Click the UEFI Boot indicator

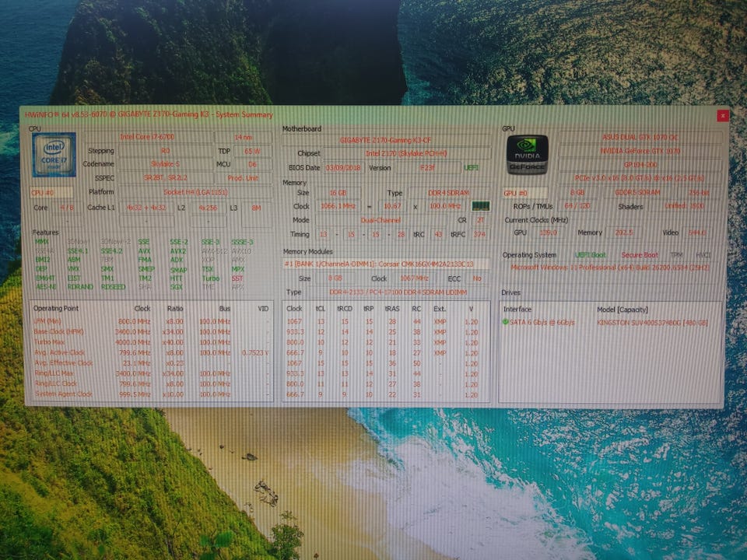click(x=591, y=255)
